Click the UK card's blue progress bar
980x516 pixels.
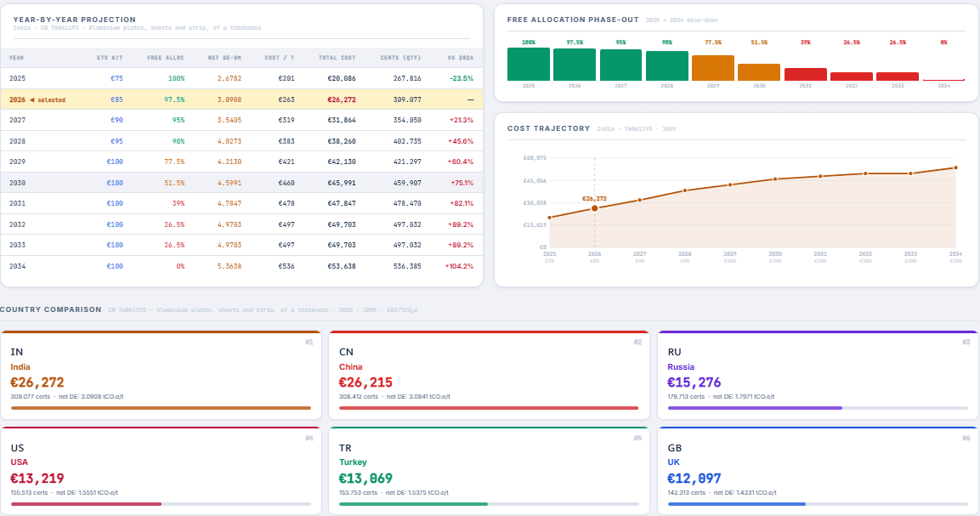(736, 504)
